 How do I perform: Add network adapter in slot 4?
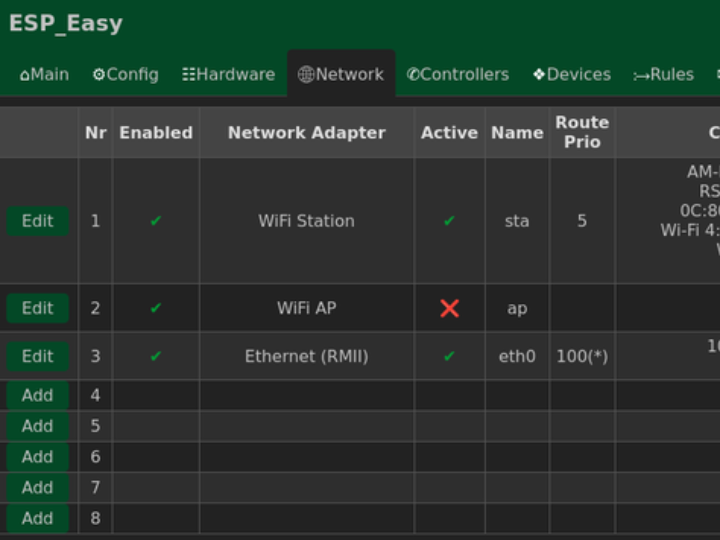click(38, 395)
